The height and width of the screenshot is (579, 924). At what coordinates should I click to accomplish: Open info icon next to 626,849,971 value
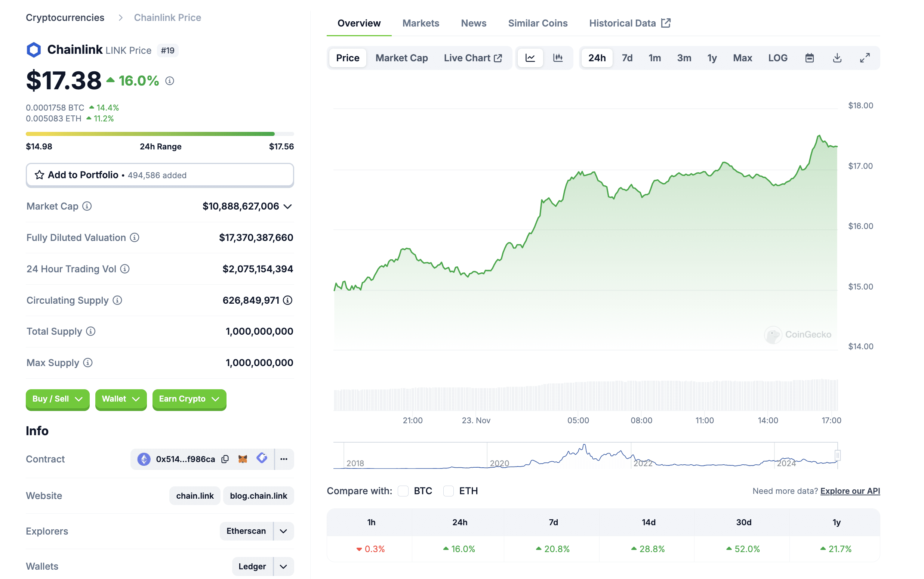pyautogui.click(x=287, y=300)
